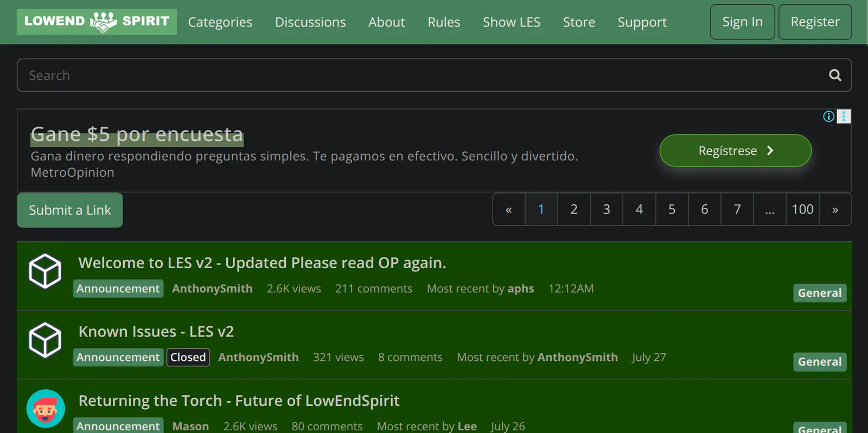This screenshot has height=433, width=868.
Task: Go to page 3
Action: pyautogui.click(x=607, y=209)
